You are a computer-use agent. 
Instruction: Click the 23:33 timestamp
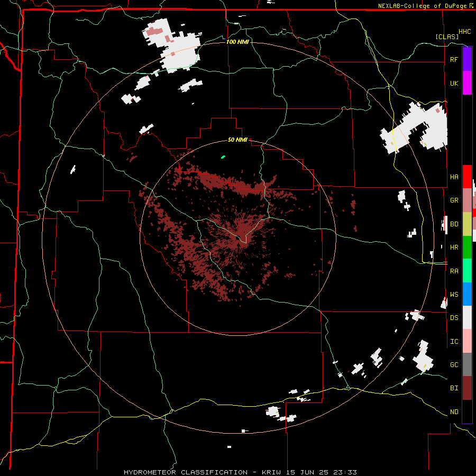tap(345, 472)
